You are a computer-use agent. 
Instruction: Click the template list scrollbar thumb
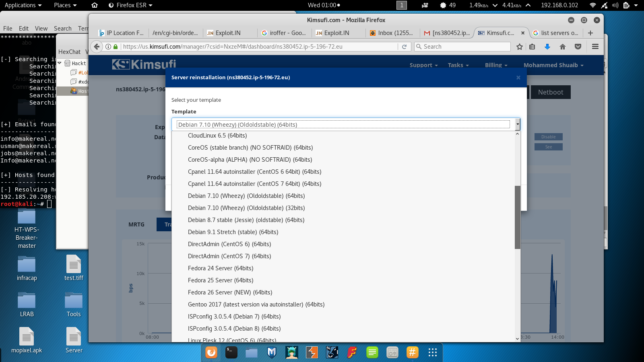(518, 217)
